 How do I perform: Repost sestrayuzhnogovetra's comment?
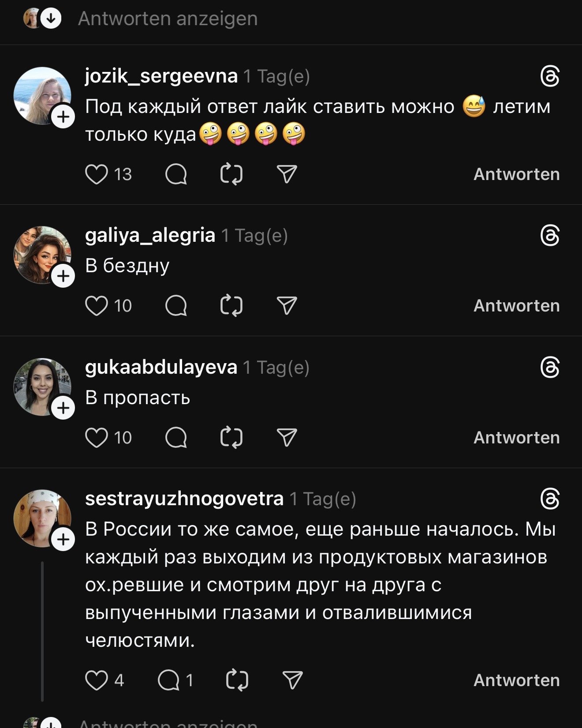pyautogui.click(x=237, y=680)
